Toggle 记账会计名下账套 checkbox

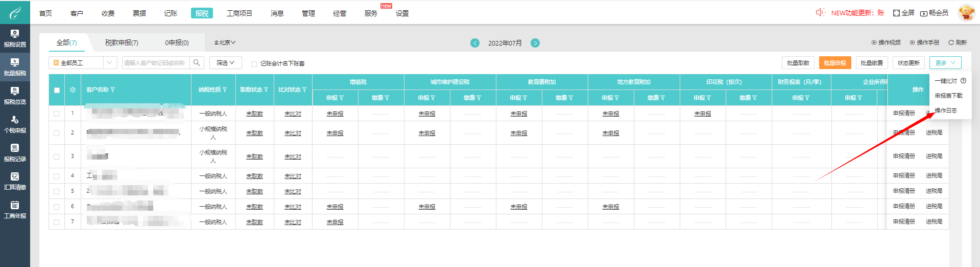(x=254, y=64)
